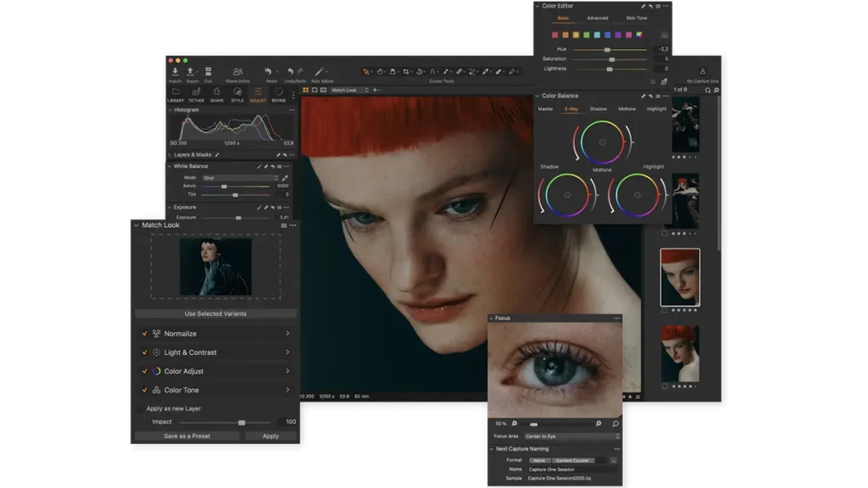
Task: Click the Save as a Preset button
Action: point(187,436)
